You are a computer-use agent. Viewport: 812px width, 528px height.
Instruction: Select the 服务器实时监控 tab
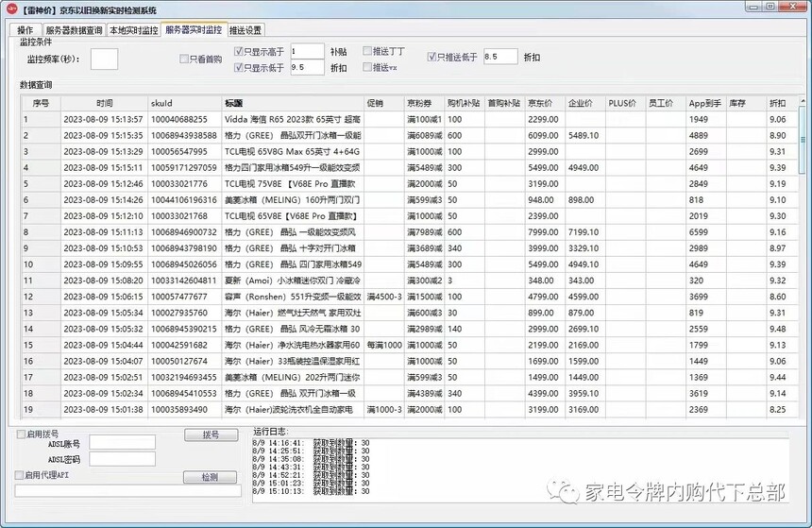[x=194, y=29]
